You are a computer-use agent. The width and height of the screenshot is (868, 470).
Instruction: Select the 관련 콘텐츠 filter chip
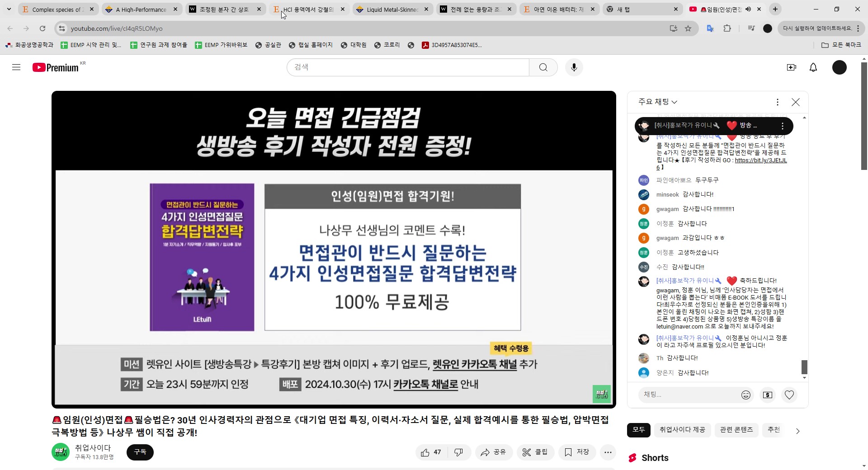(x=736, y=430)
